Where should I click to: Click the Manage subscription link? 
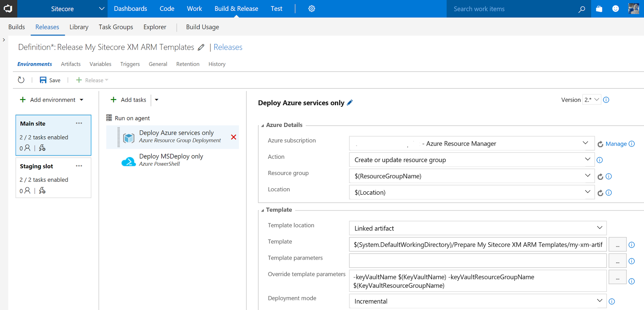pos(616,144)
